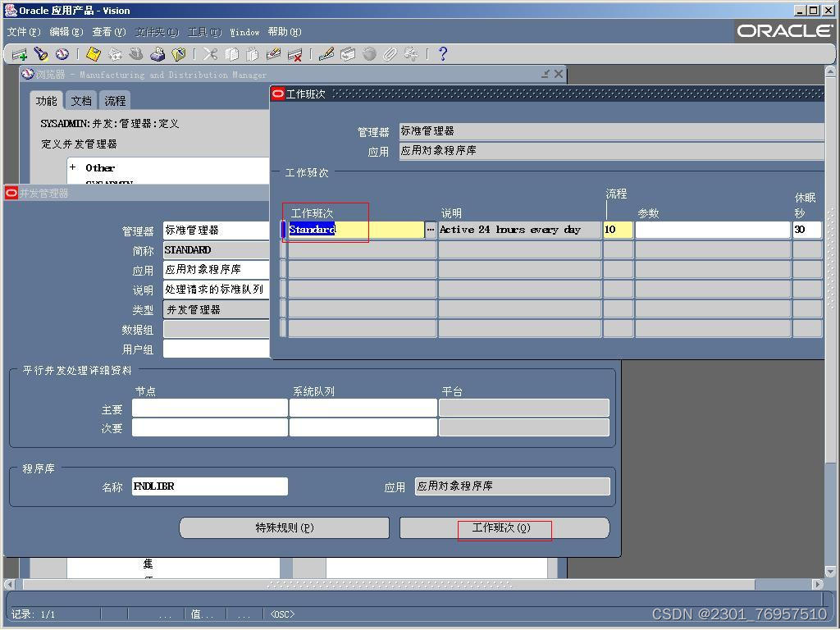Click the 管理器 field in 并发管理器 window
Image resolution: width=840 pixels, height=630 pixels.
click(x=217, y=230)
